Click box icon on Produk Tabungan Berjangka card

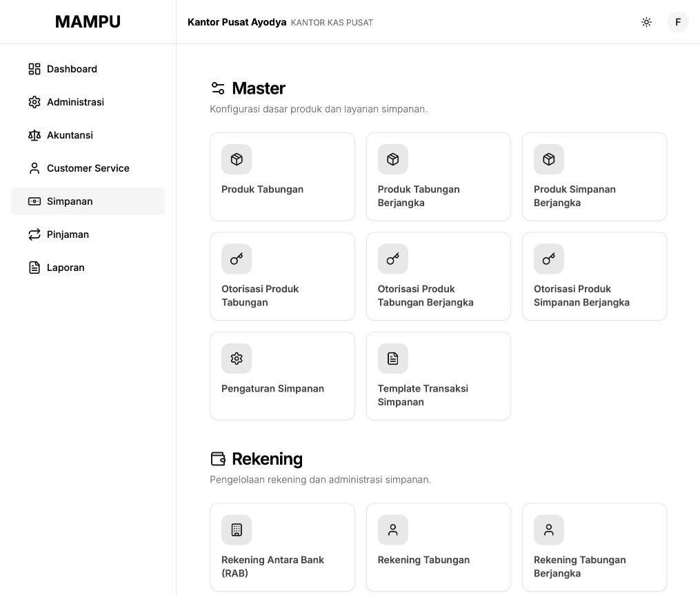393,159
